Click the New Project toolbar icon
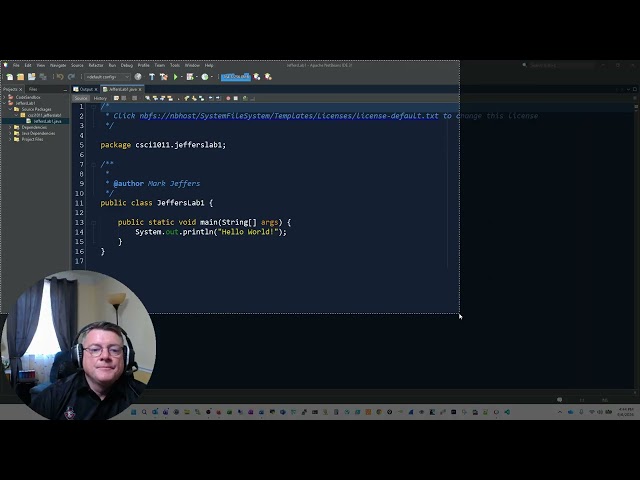640x480 pixels. tap(20, 77)
